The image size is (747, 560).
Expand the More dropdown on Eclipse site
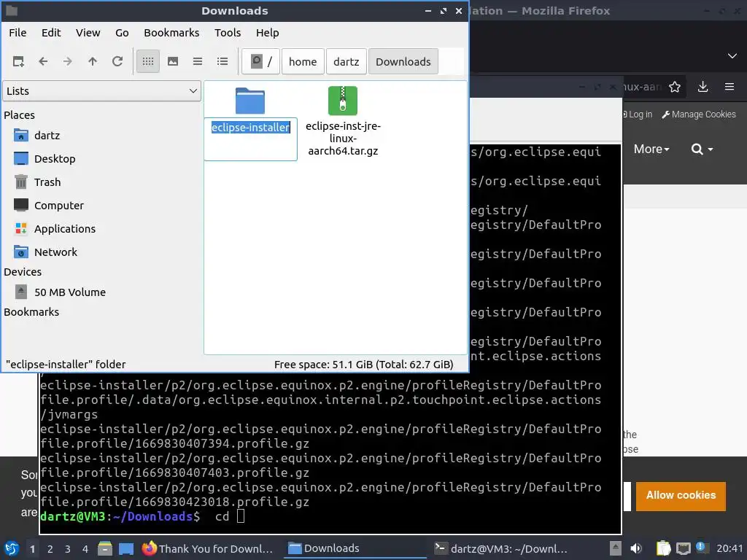651,149
